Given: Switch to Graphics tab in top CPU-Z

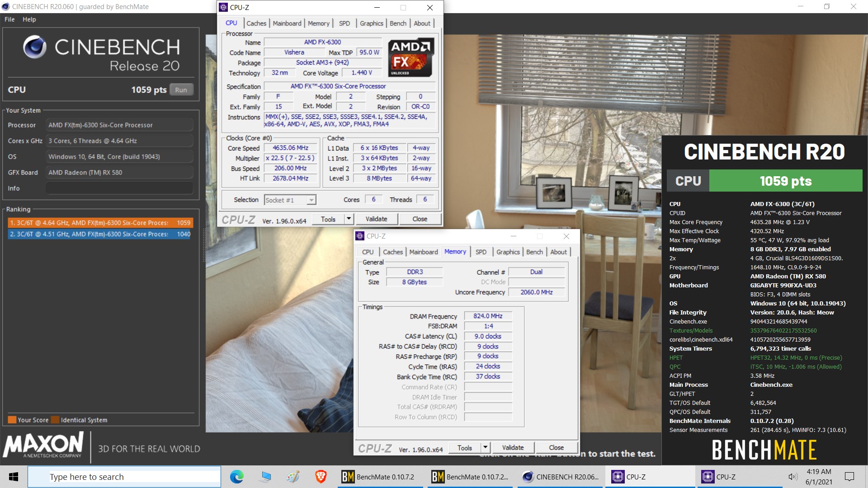Looking at the screenshot, I should 372,23.
